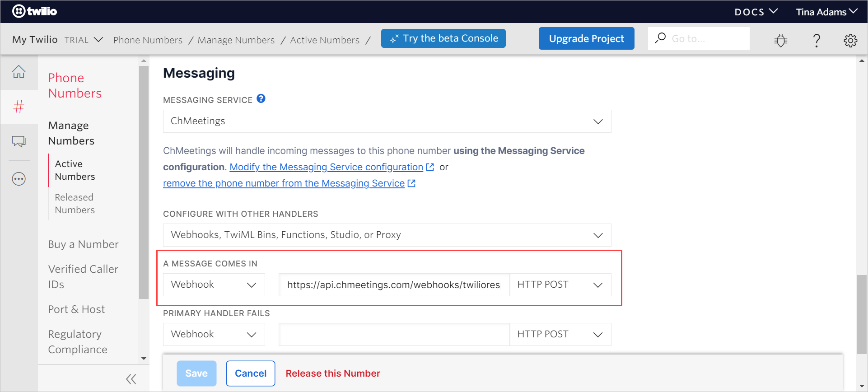The height and width of the screenshot is (392, 868).
Task: Click the sidebar scroll down arrow
Action: 144,359
